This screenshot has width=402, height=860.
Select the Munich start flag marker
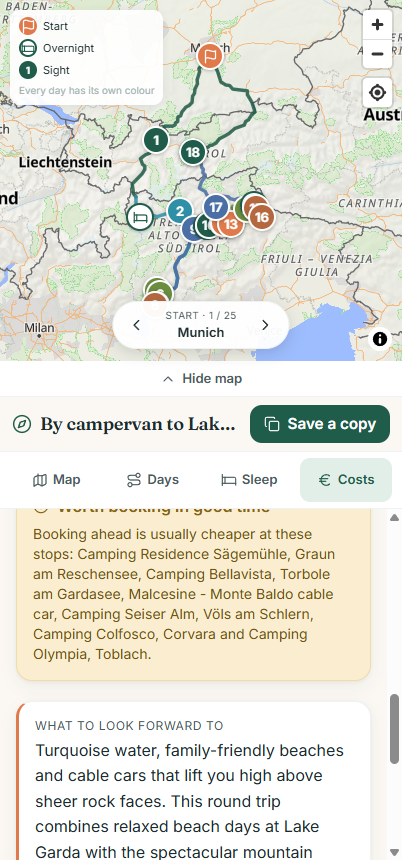(210, 56)
